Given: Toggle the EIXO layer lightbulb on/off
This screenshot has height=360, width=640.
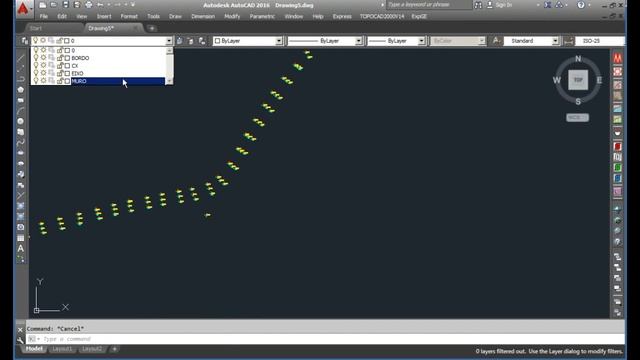Looking at the screenshot, I should coord(36,73).
